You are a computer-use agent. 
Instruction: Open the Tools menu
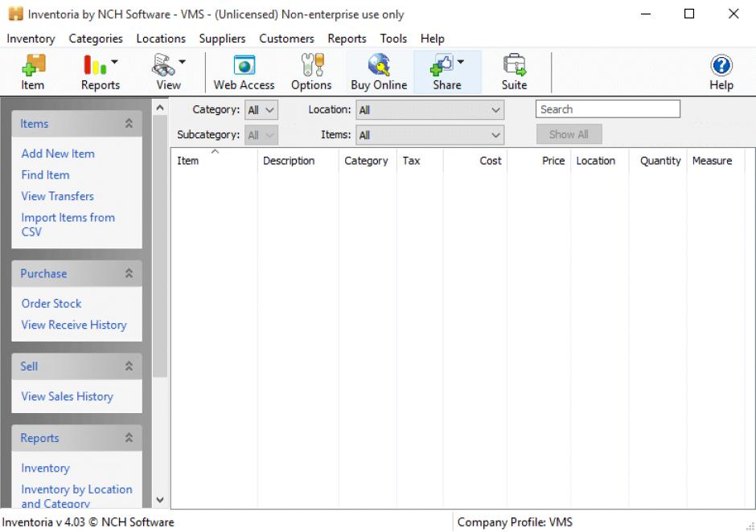(393, 39)
